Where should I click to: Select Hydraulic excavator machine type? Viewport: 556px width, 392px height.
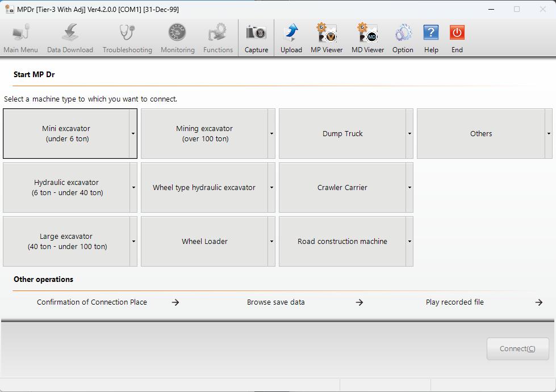pos(67,188)
